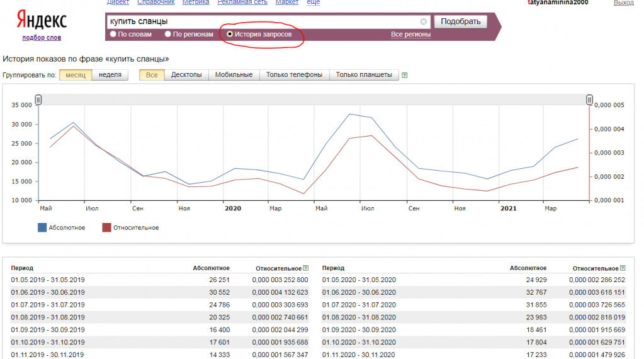Click period 01.08.2019 - 31.08.2019 row
The height and width of the screenshot is (359, 644).
tap(160, 317)
